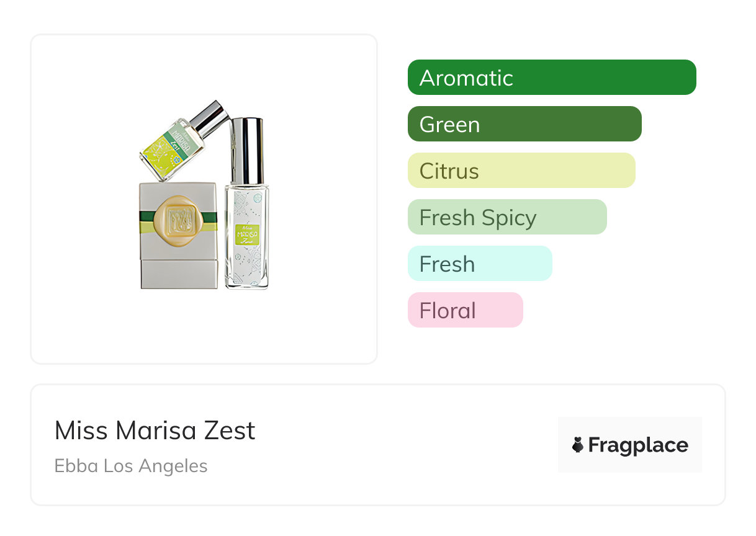Select the Aromatic accord bar
756x536 pixels.
tap(552, 78)
